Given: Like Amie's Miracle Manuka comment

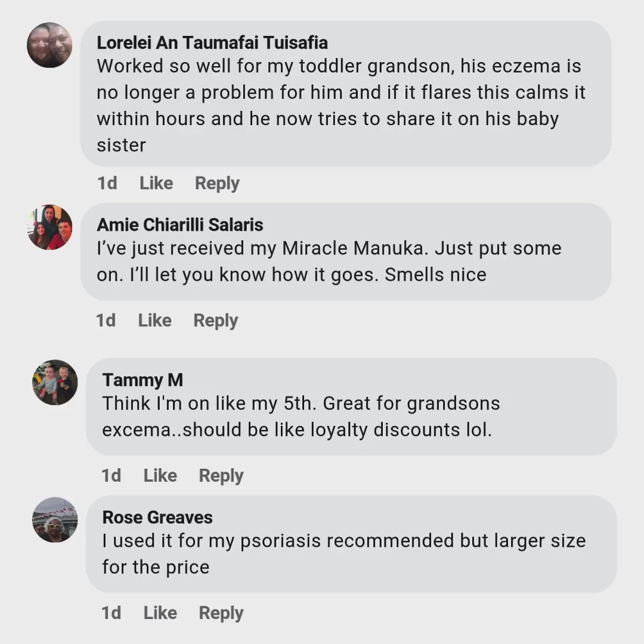Looking at the screenshot, I should tap(155, 320).
